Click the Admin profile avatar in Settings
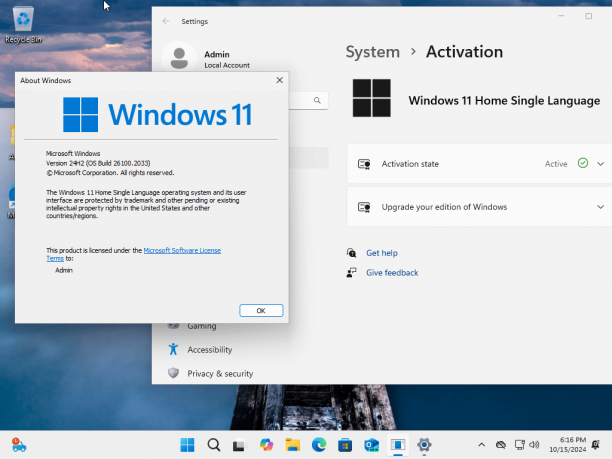This screenshot has width=612, height=459. 179,58
